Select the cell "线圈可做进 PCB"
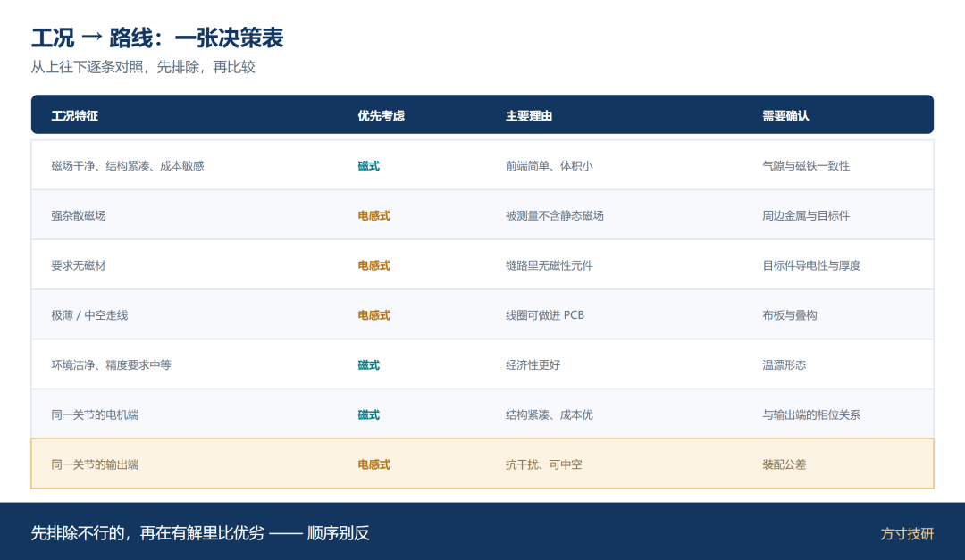965x560 pixels. coord(545,315)
